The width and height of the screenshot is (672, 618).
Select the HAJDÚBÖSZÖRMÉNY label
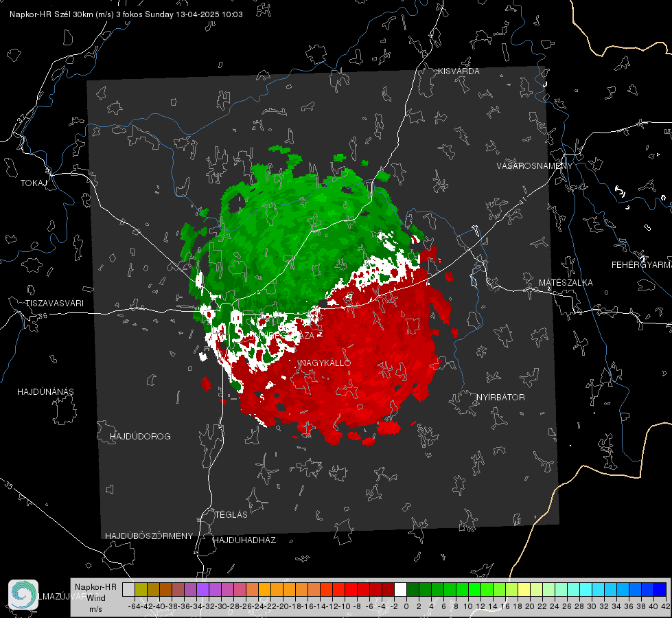tap(149, 536)
